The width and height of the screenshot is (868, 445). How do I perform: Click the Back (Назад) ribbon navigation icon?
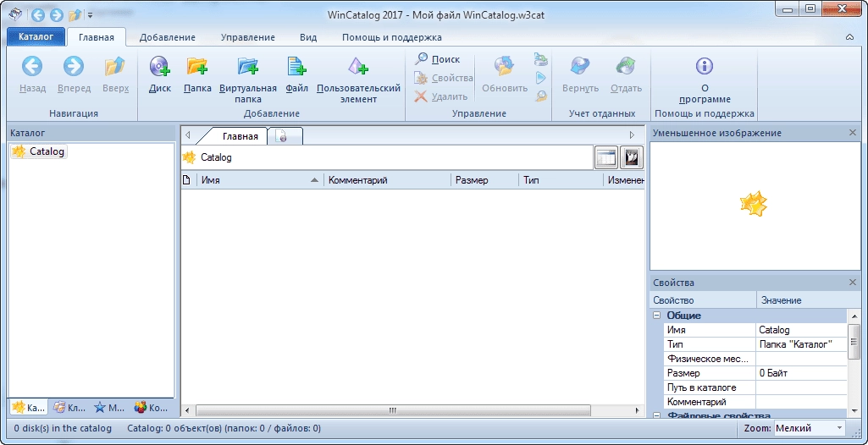click(x=32, y=67)
